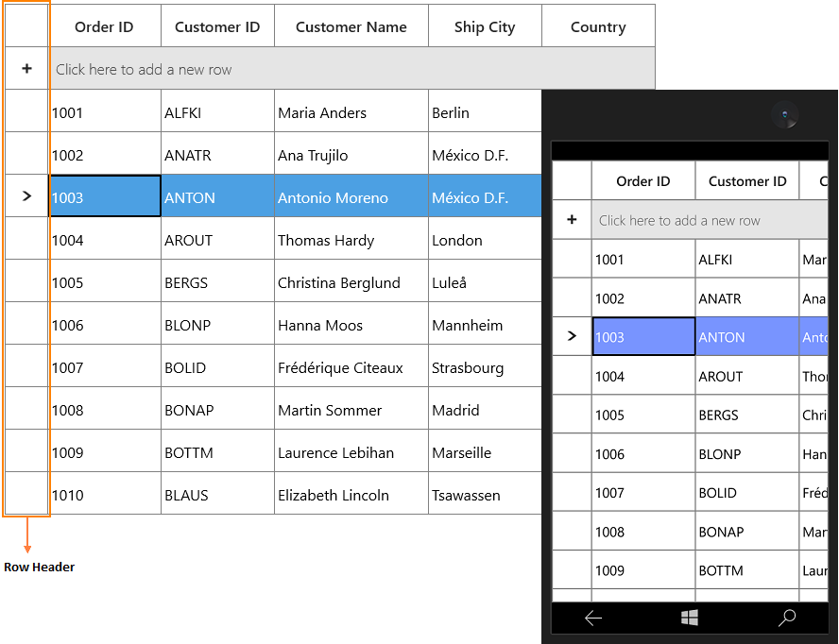Select the BLAUS cell
Viewport: 839px width, 644px height.
[217, 493]
